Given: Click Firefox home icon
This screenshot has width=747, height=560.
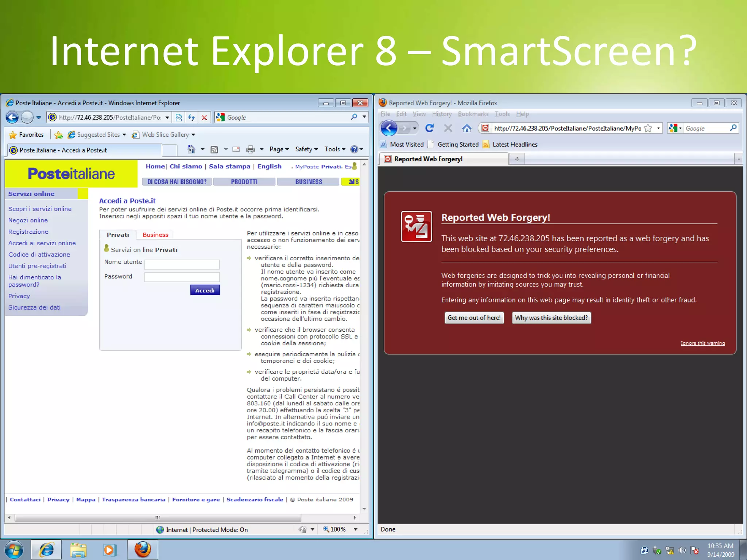Looking at the screenshot, I should tap(467, 128).
